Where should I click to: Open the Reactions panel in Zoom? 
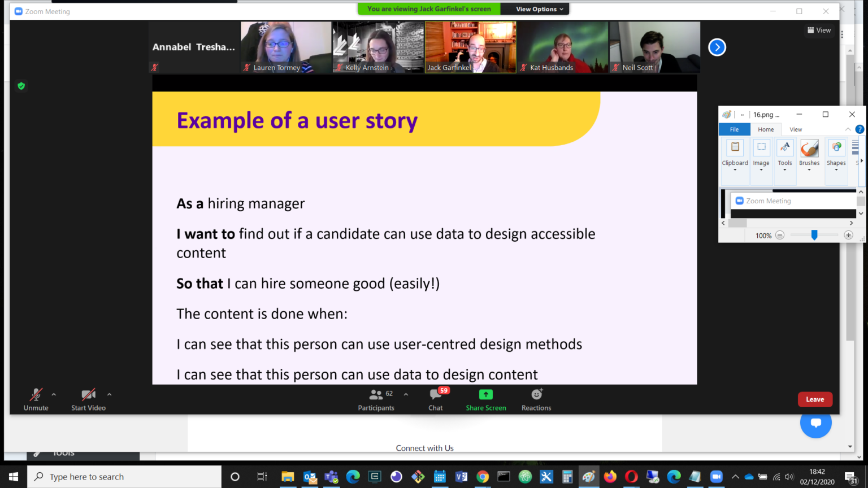coord(535,399)
